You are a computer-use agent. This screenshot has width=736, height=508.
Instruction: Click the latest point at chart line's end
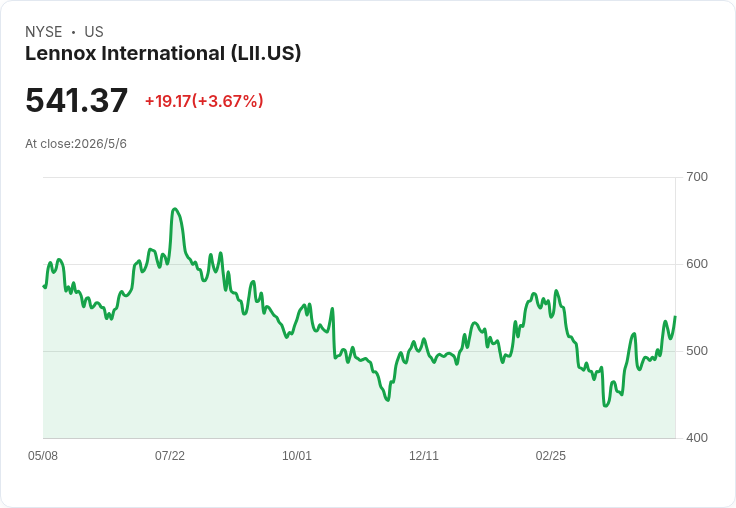(675, 317)
